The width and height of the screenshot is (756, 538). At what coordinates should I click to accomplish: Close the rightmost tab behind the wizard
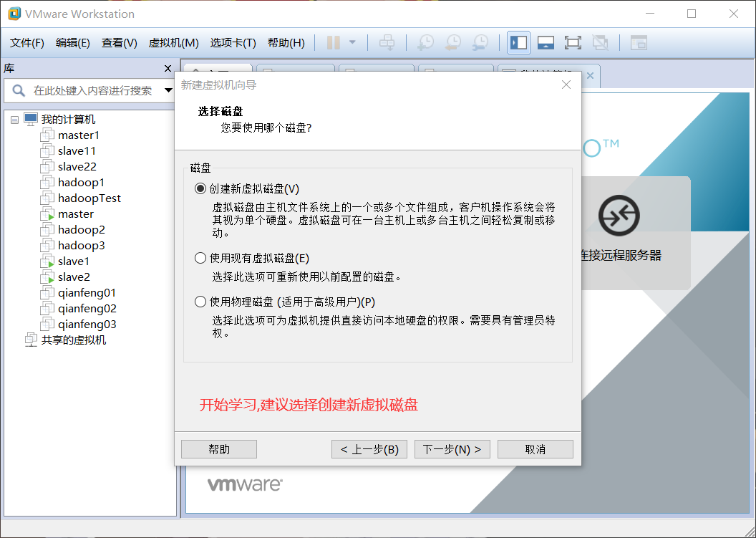click(x=590, y=76)
